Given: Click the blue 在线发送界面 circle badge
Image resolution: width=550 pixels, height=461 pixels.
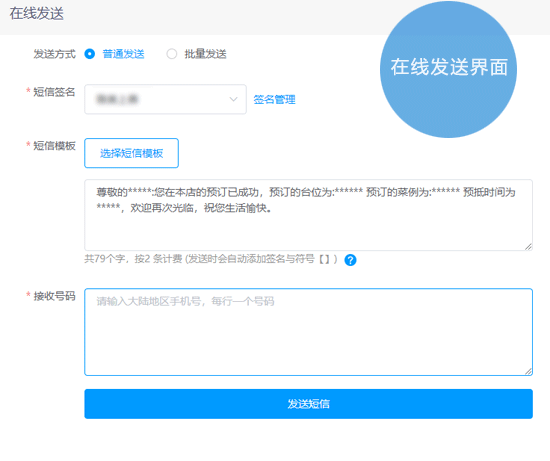Looking at the screenshot, I should (448, 69).
